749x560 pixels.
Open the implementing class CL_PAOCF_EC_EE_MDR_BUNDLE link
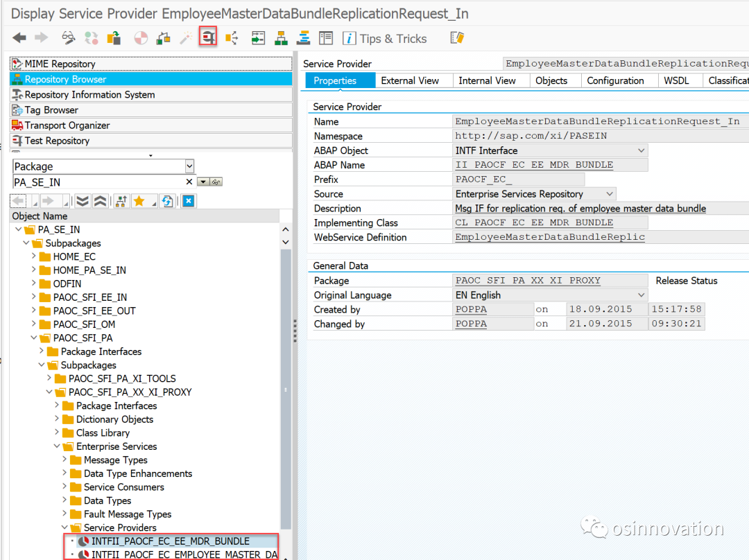(x=533, y=223)
